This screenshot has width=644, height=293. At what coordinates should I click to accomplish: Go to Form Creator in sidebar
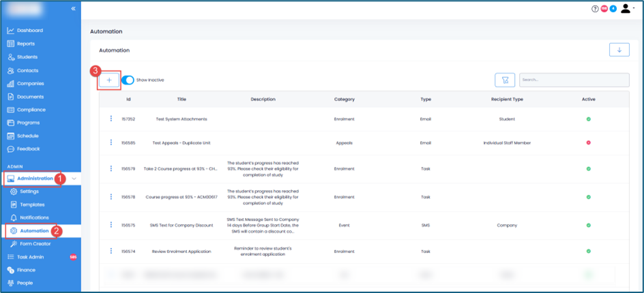(35, 244)
